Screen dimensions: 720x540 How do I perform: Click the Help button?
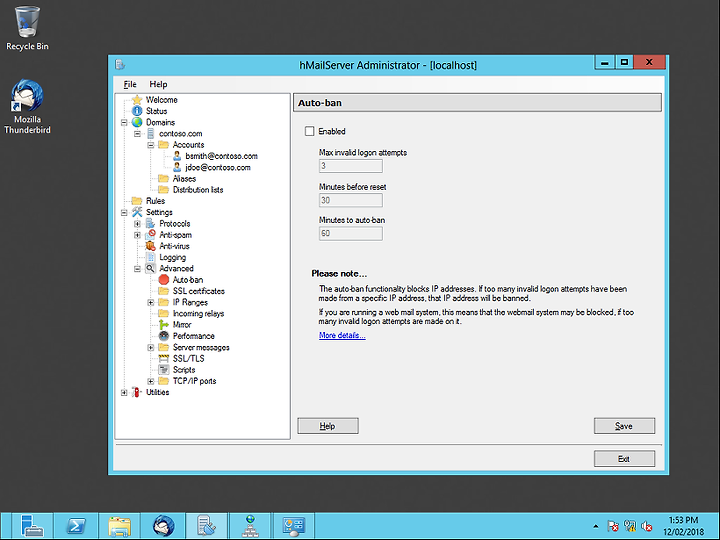point(328,426)
